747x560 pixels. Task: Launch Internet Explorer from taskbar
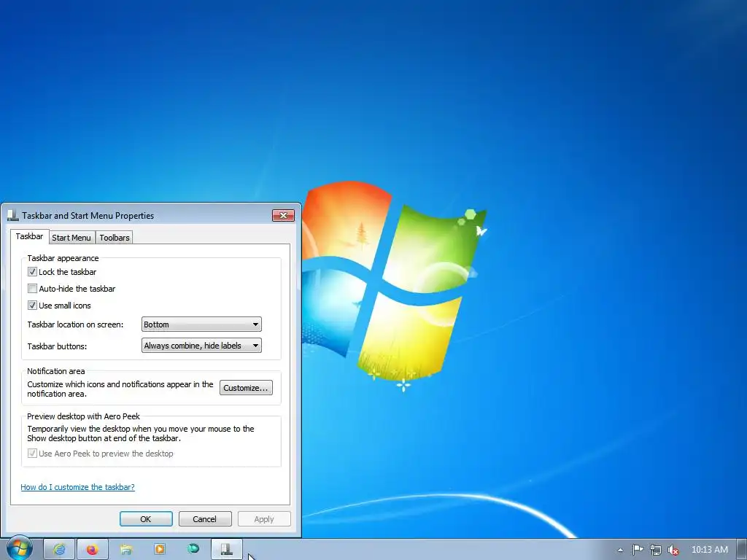[59, 550]
